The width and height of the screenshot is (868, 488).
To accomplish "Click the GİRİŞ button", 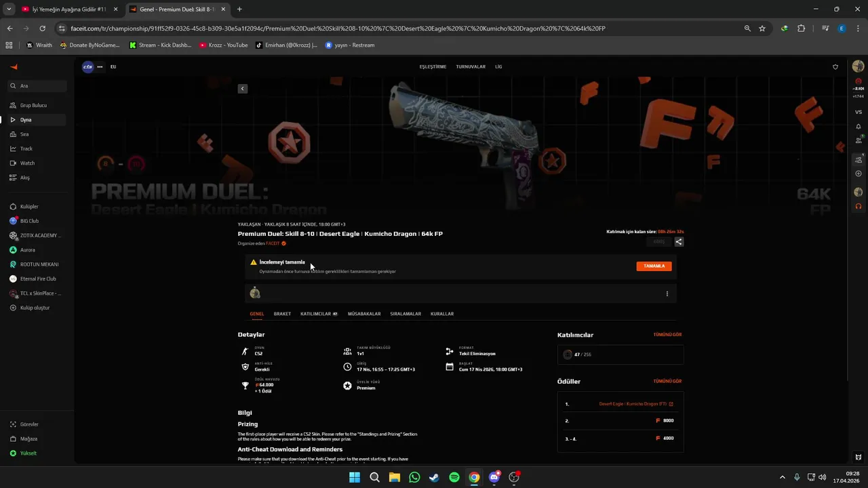I will coord(659,241).
